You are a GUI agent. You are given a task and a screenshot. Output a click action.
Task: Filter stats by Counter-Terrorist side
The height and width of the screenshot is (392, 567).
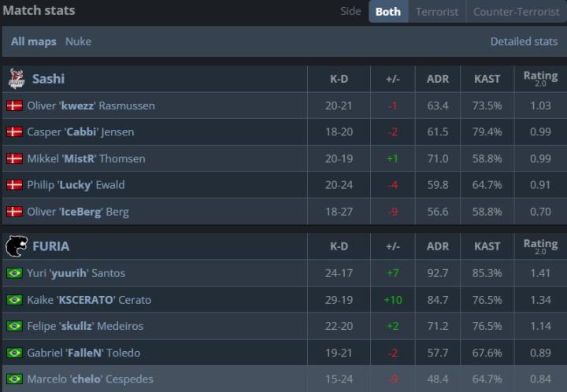tap(516, 12)
